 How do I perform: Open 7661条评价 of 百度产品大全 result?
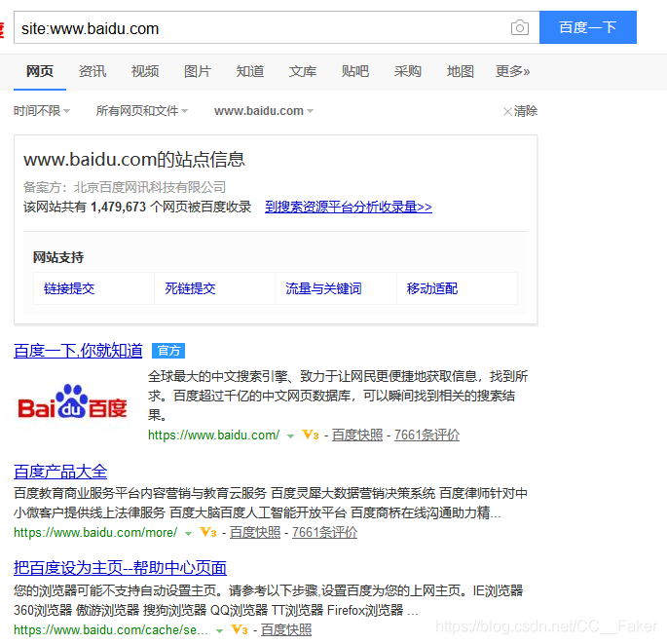[324, 533]
